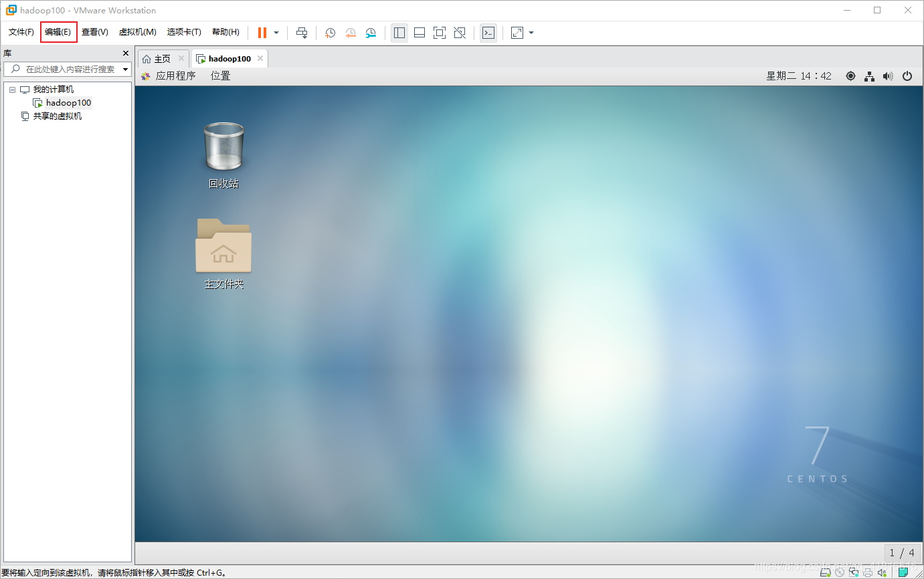Open the 编辑(E) menu
Screen dimensions: 924x579
point(58,32)
